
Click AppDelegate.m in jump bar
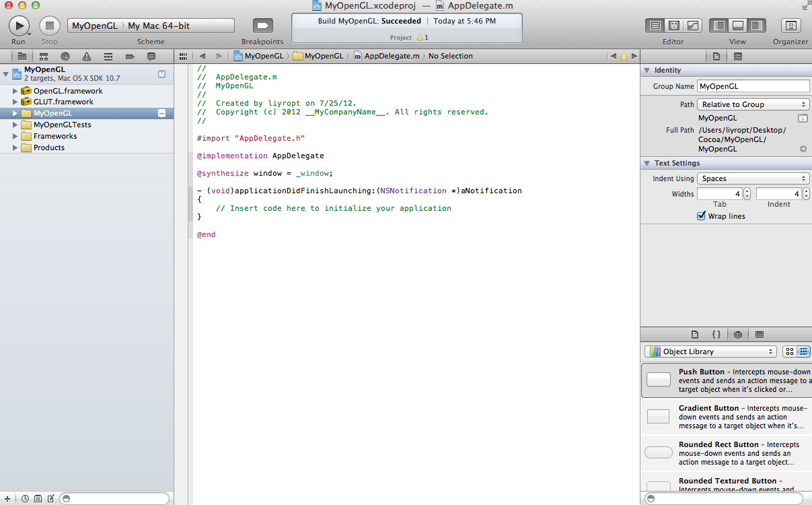[x=387, y=56]
